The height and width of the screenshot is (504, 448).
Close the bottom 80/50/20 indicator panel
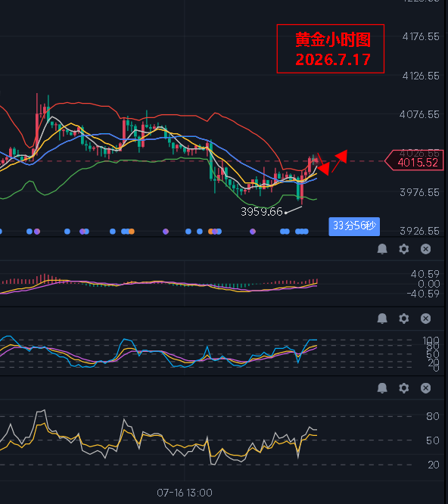point(426,388)
